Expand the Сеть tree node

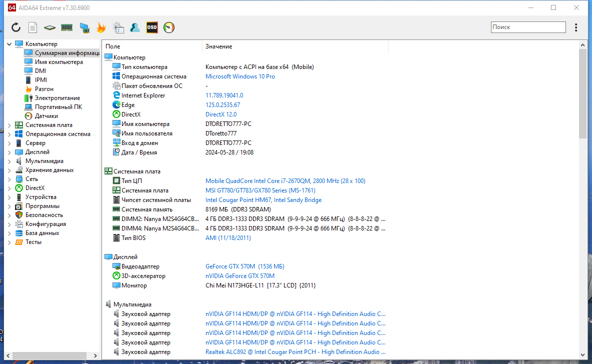click(x=9, y=179)
